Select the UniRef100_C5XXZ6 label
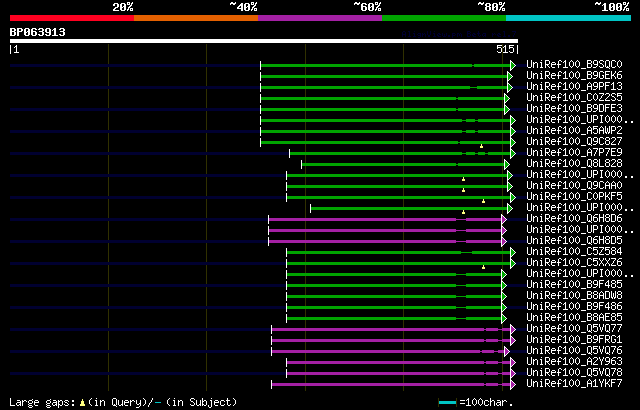This screenshot has width=640, height=410. point(574,263)
